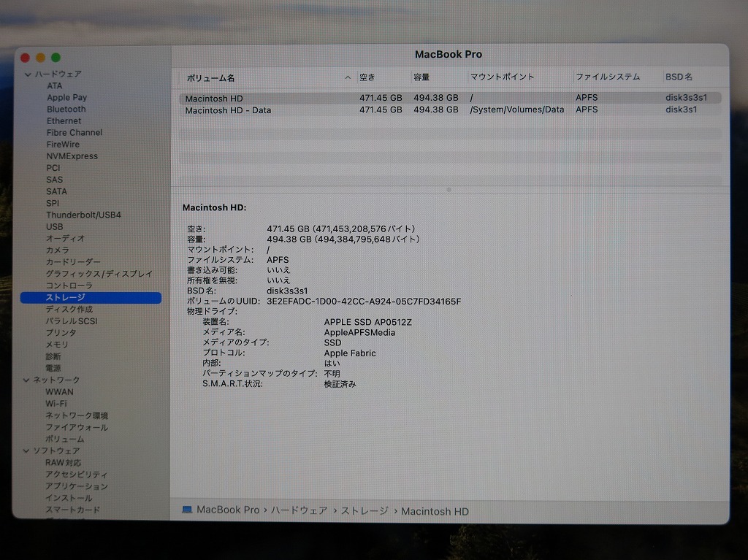Select SATA in the sidebar
The height and width of the screenshot is (560, 748).
click(x=56, y=191)
